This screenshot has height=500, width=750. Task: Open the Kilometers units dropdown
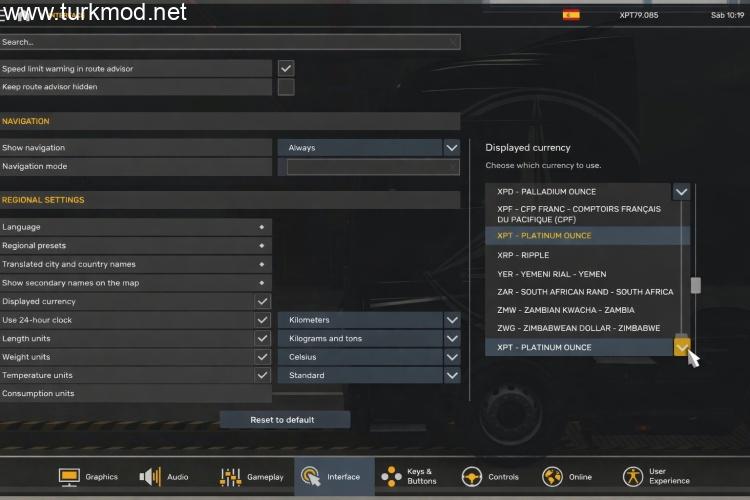[452, 320]
